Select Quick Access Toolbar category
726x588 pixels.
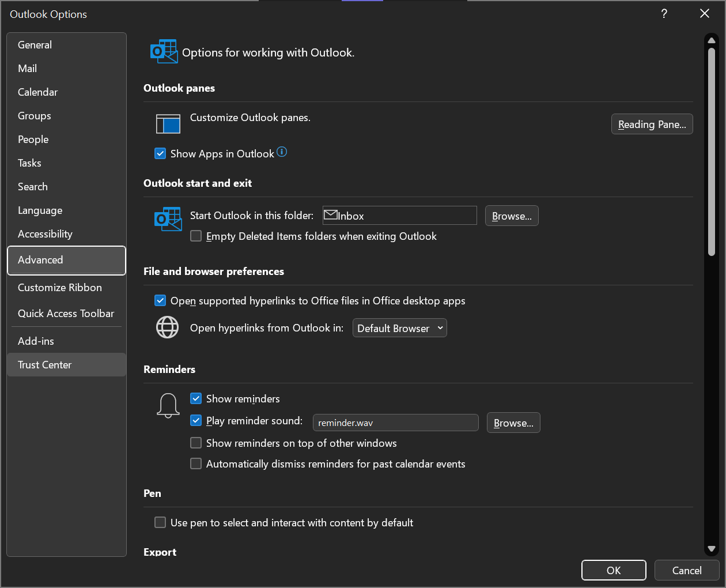(x=66, y=314)
